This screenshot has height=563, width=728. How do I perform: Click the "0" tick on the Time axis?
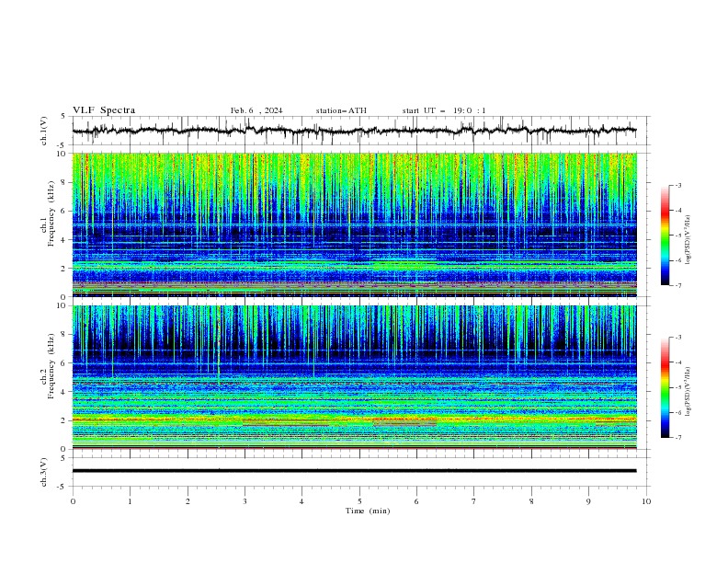(x=73, y=501)
